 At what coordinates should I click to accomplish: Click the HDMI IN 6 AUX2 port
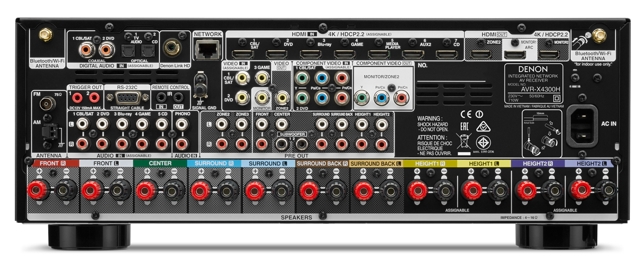pos(413,54)
